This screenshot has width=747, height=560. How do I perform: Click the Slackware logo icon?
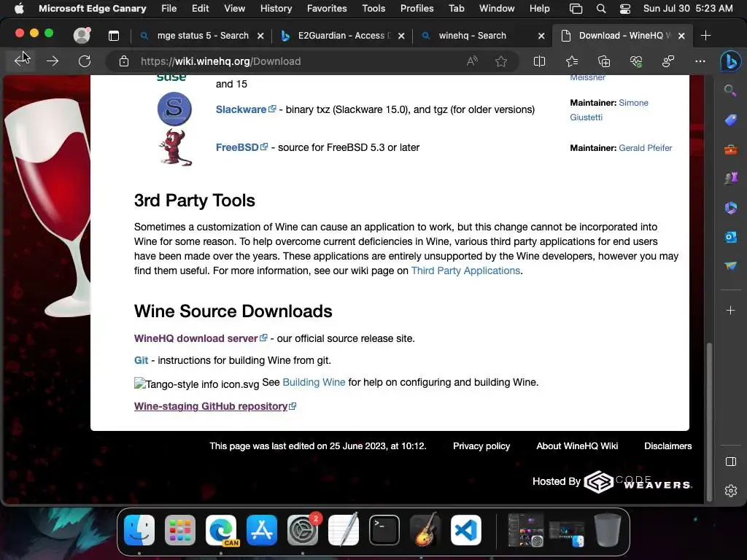point(174,109)
